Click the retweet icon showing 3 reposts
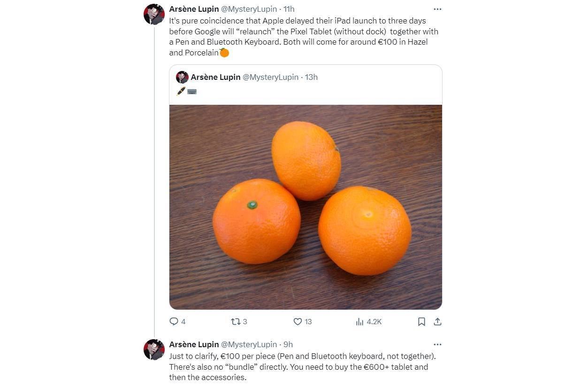This screenshot has width=588, height=389. pyautogui.click(x=236, y=321)
